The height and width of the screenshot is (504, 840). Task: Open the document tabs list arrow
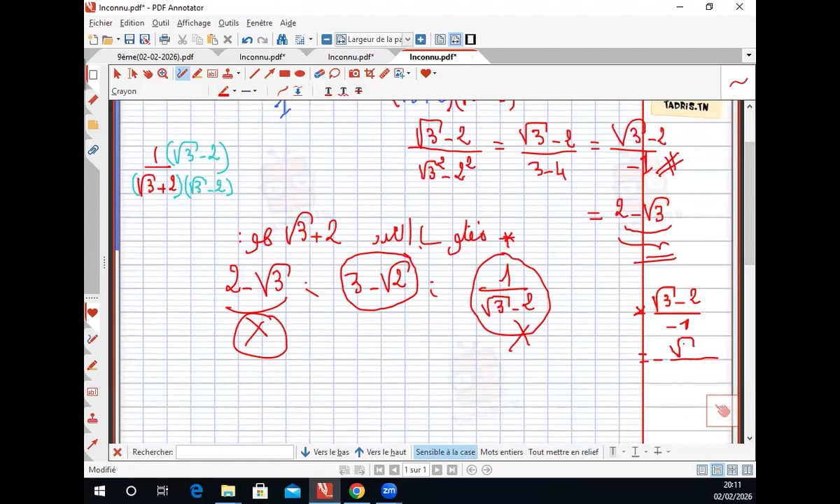749,55
